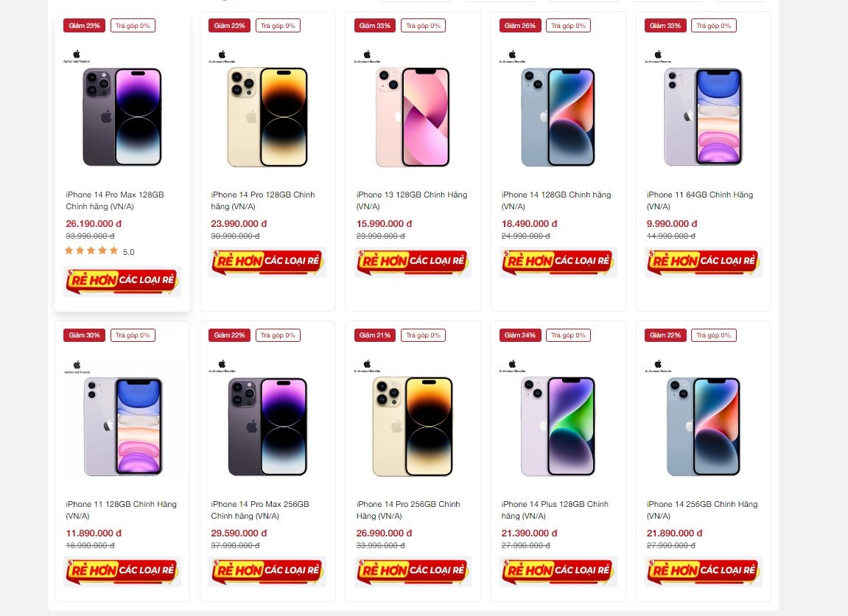Click Rẻ Hơn banner under iPhone 13 128GB
The height and width of the screenshot is (616, 848).
pyautogui.click(x=413, y=262)
